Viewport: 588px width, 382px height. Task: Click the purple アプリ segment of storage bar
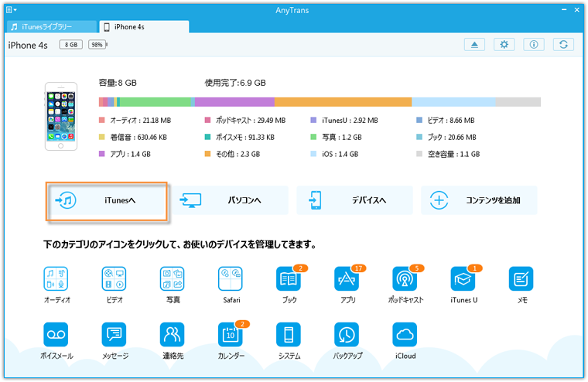(x=234, y=102)
